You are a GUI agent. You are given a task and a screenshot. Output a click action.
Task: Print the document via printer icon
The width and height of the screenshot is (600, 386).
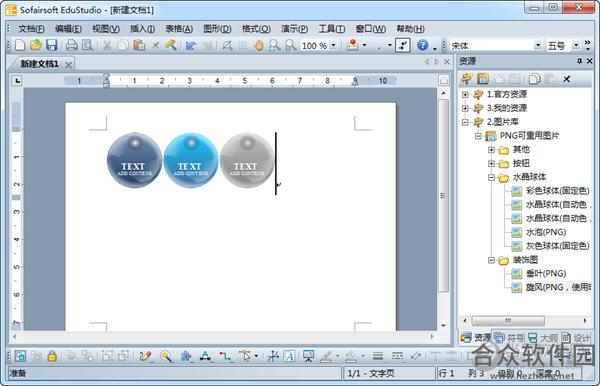click(72, 46)
